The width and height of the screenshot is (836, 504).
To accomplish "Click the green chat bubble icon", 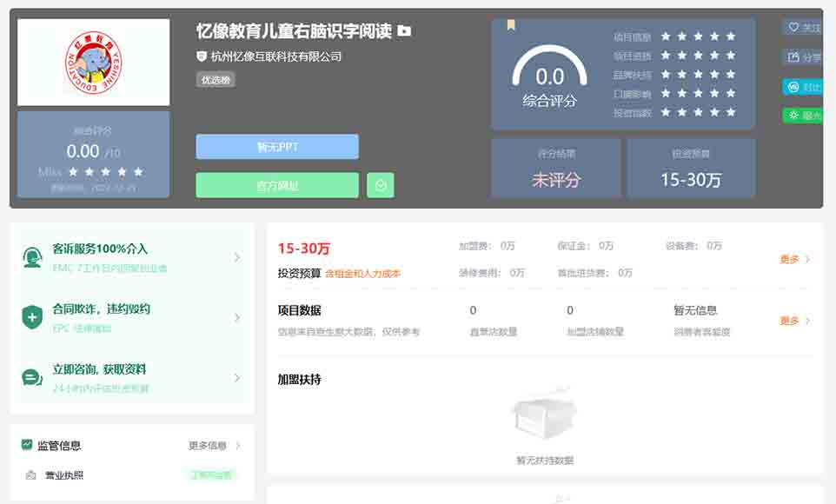I will tap(32, 378).
